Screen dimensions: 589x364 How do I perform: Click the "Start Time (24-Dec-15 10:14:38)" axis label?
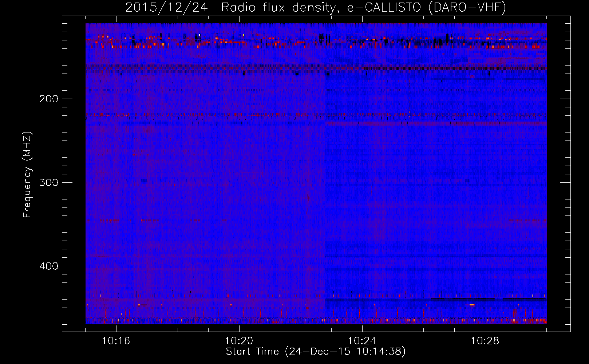pyautogui.click(x=316, y=352)
